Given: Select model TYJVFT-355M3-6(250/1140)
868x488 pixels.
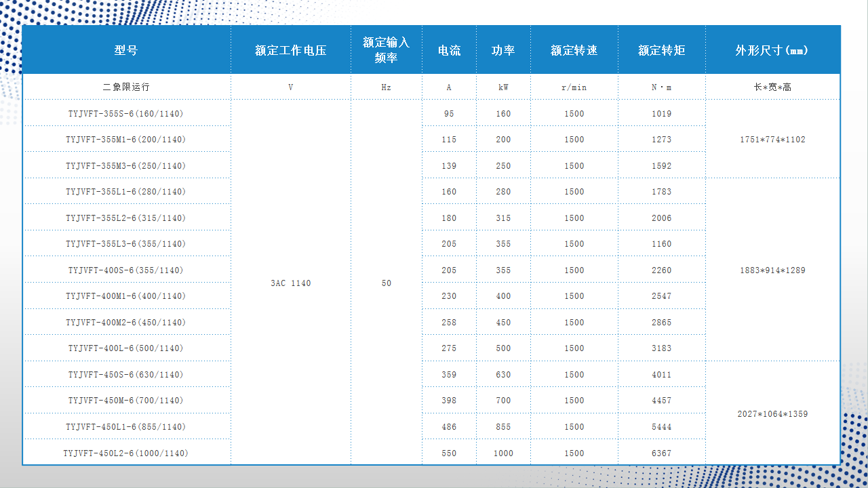Looking at the screenshot, I should point(126,166).
